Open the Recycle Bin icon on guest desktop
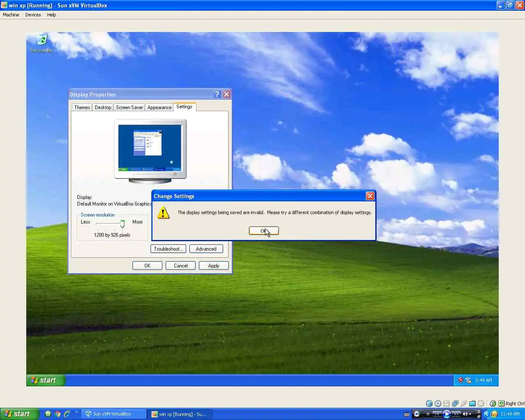This screenshot has width=525, height=420. (x=41, y=43)
